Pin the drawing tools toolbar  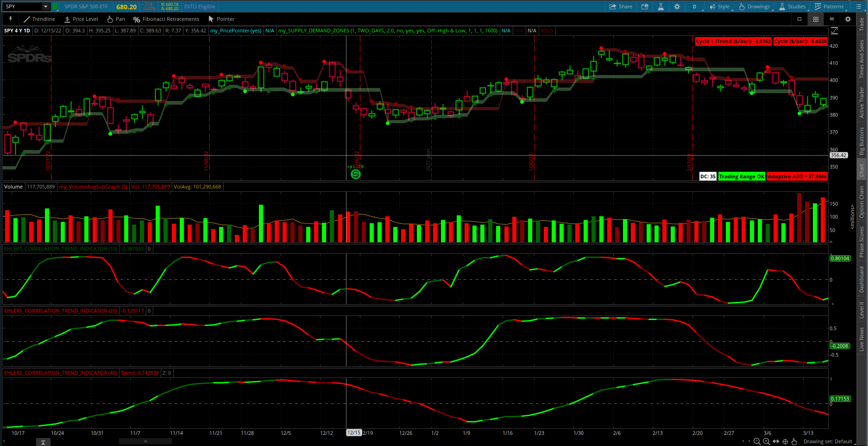10,19
